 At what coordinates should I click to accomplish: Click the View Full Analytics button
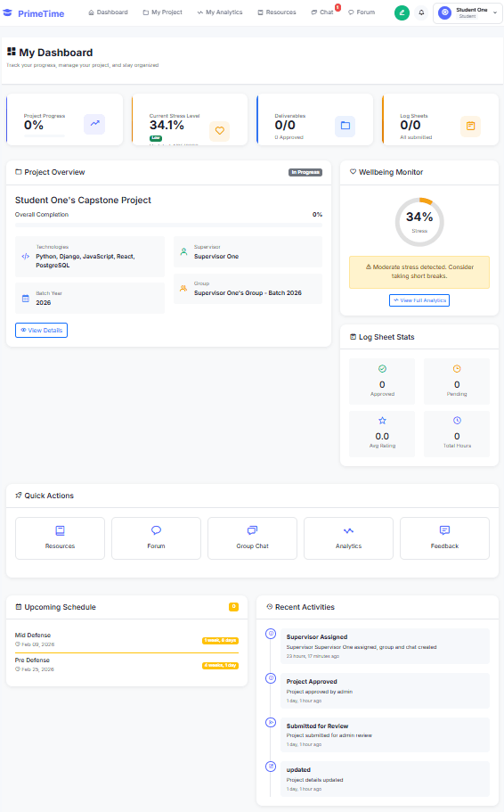(x=419, y=300)
